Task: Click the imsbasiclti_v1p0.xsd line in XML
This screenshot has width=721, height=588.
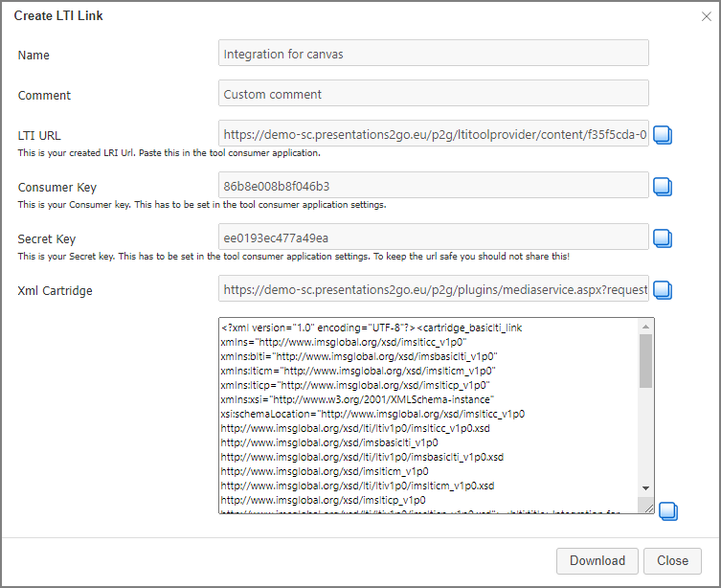Action: pyautogui.click(x=362, y=457)
